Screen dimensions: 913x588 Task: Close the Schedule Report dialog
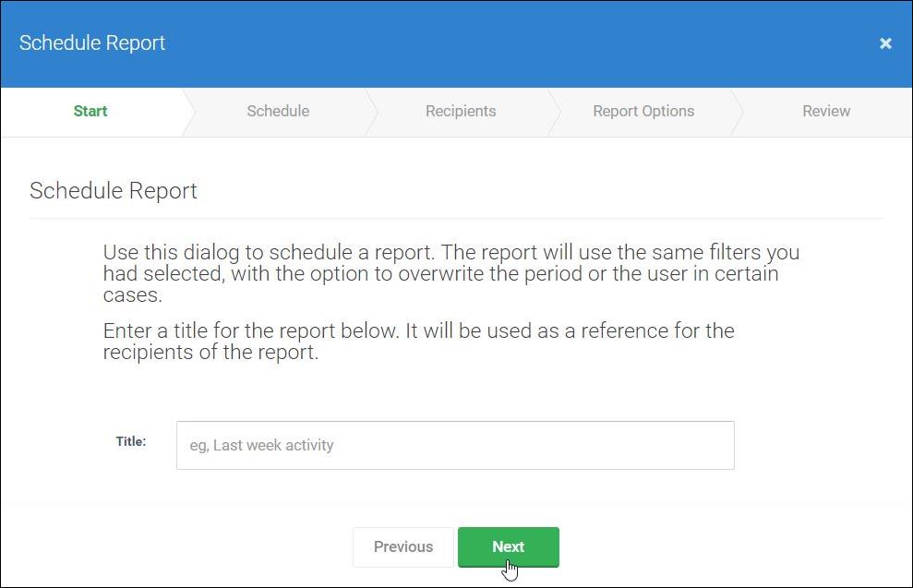[x=885, y=43]
